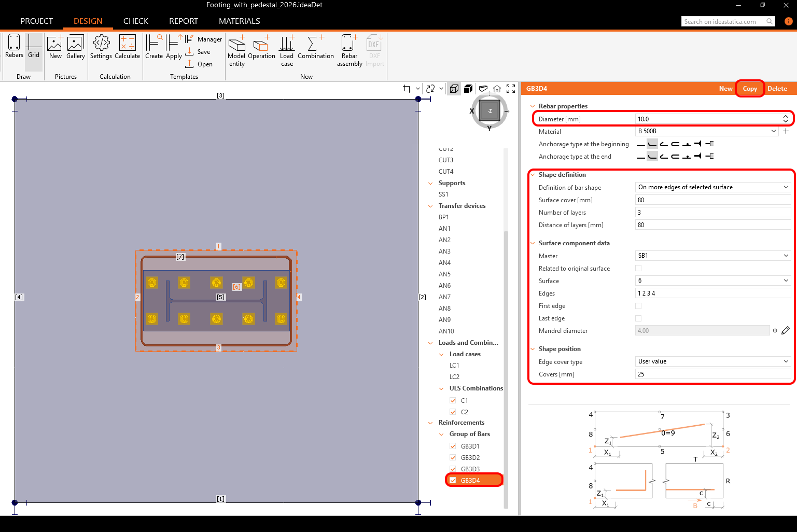The height and width of the screenshot is (532, 797).
Task: Click the Surface cover input field
Action: [712, 200]
